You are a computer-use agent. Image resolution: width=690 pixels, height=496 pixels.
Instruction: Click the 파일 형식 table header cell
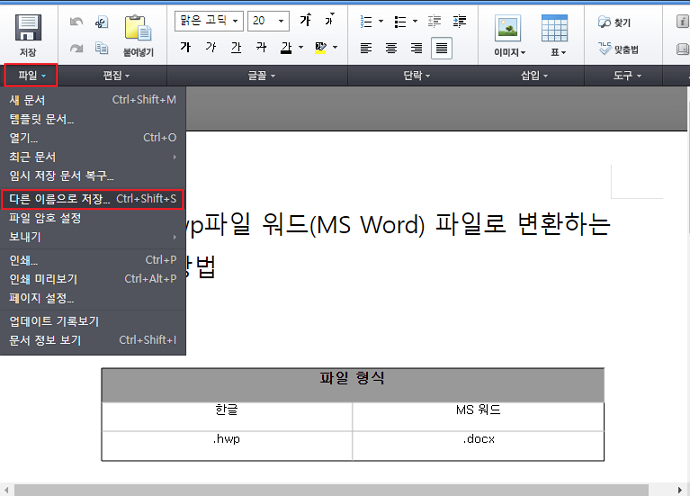point(352,385)
